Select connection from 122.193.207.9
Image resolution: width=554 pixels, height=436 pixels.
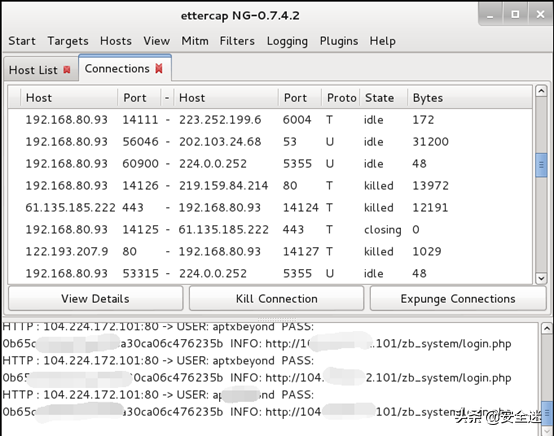point(270,251)
